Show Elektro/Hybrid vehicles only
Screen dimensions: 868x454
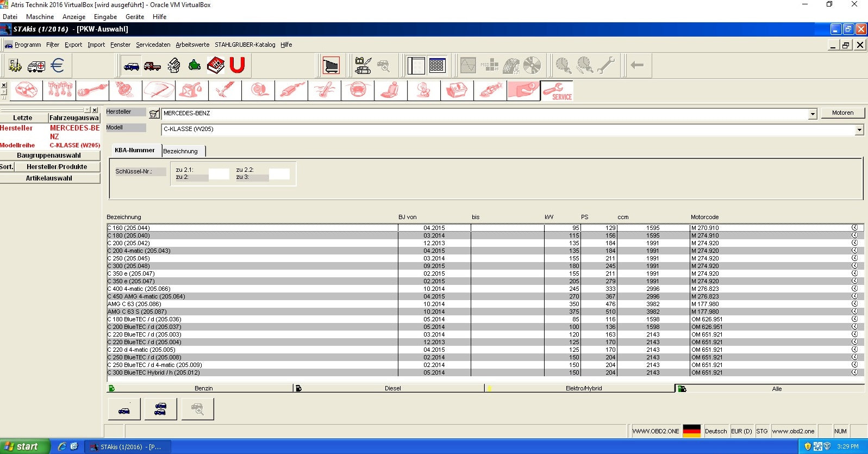point(583,388)
